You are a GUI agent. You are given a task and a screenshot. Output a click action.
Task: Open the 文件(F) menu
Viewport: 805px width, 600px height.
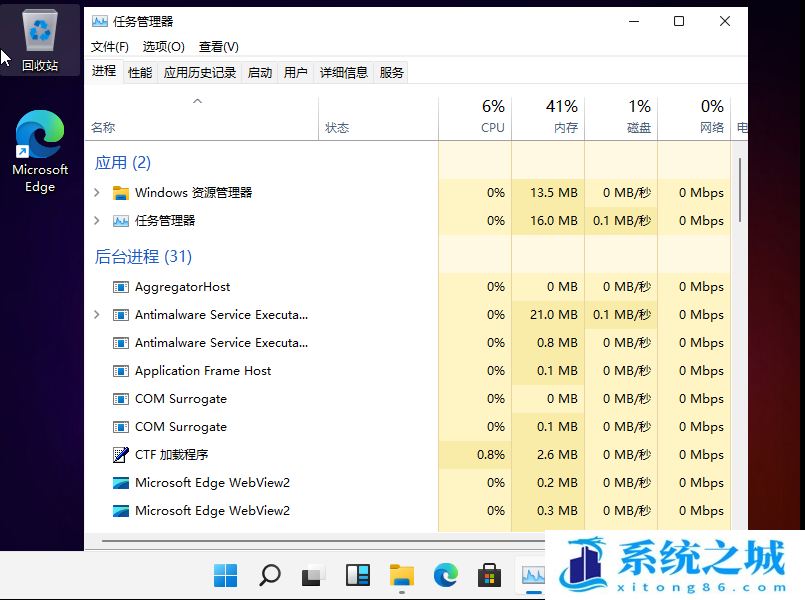110,47
